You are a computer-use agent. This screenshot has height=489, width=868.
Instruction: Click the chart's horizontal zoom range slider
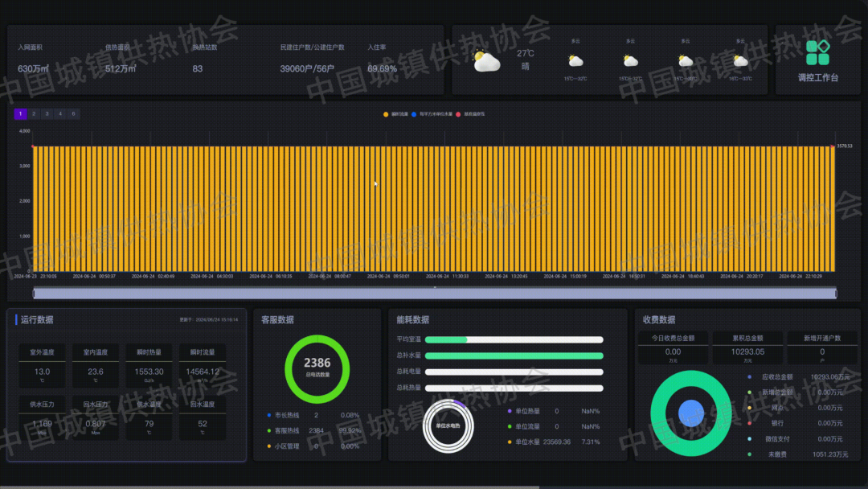[x=434, y=293]
